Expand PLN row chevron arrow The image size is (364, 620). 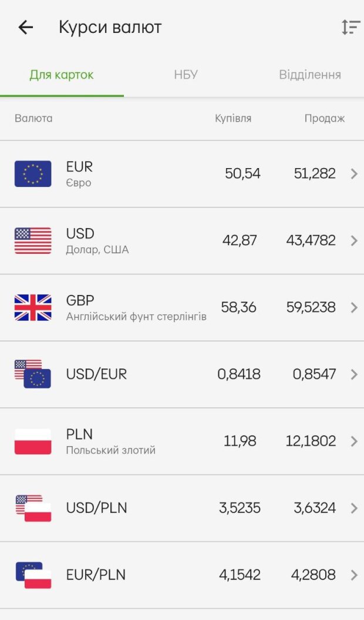(354, 441)
